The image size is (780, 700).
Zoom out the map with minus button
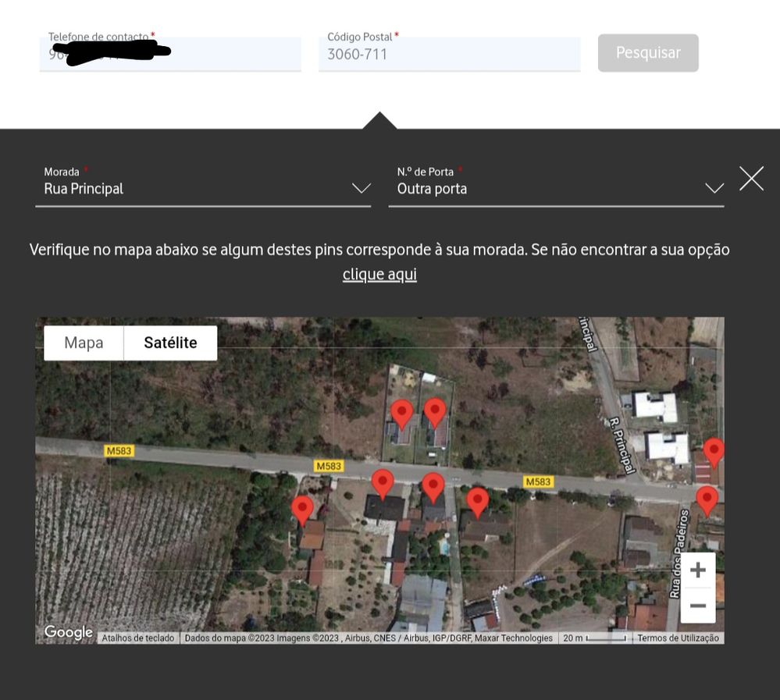click(697, 606)
